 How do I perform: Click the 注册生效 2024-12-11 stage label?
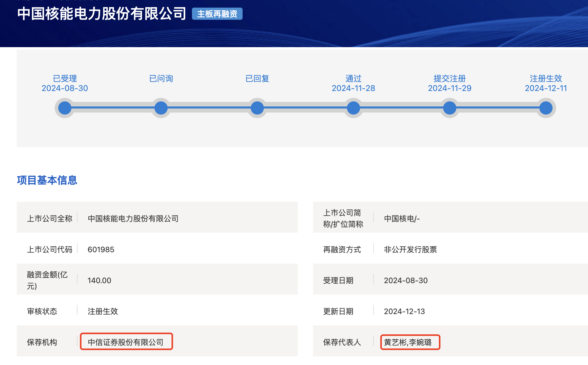[x=546, y=83]
